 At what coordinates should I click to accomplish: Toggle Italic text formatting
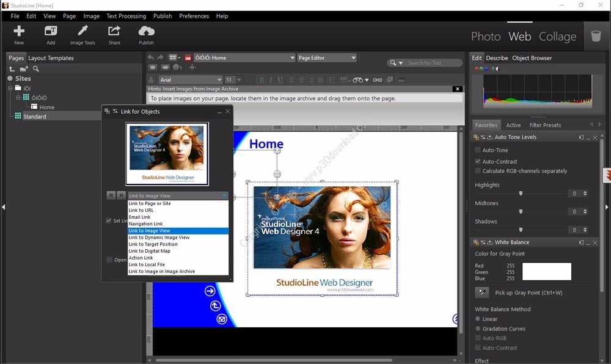click(x=271, y=80)
